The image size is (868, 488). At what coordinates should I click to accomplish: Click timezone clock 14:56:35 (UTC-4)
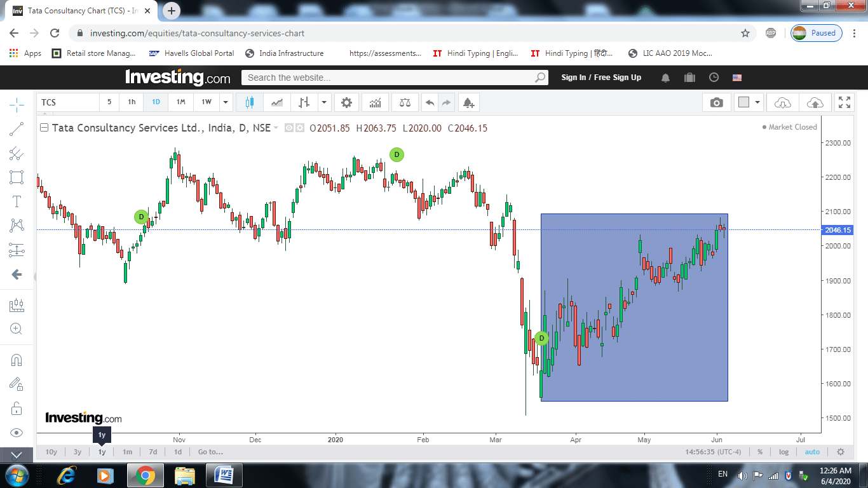[x=713, y=452]
